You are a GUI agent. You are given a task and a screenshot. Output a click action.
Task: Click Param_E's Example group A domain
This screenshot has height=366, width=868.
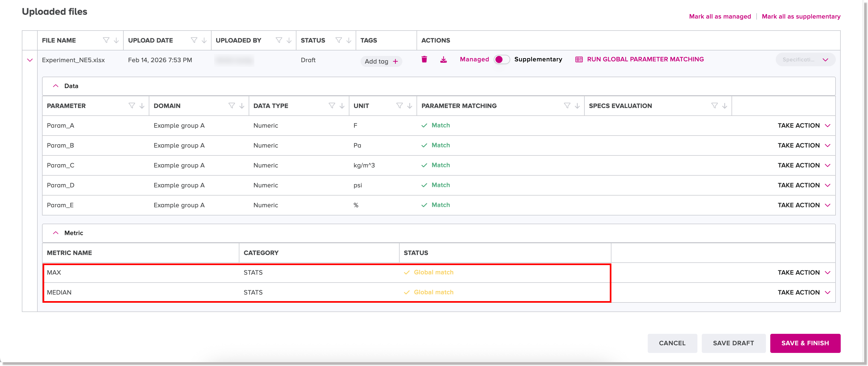coord(179,205)
